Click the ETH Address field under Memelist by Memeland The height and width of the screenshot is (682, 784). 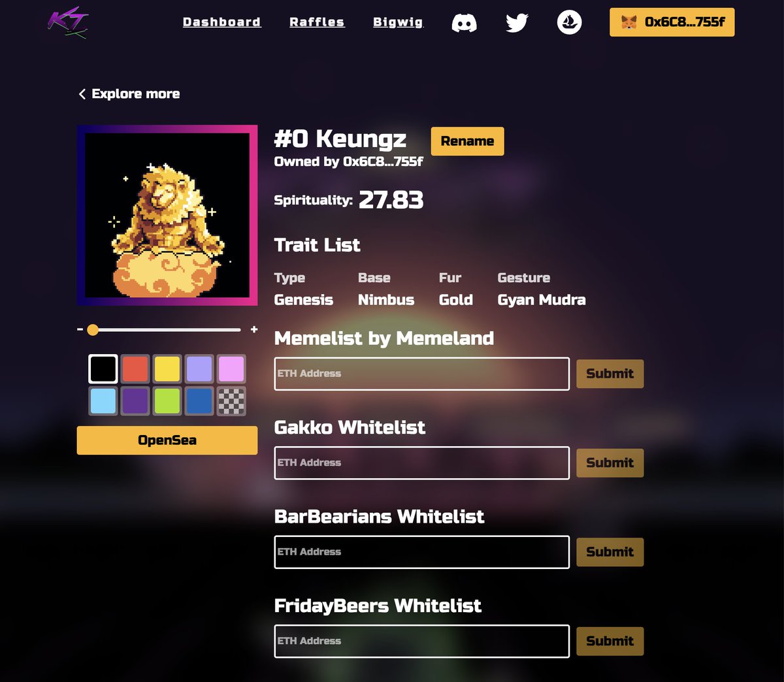click(x=421, y=373)
